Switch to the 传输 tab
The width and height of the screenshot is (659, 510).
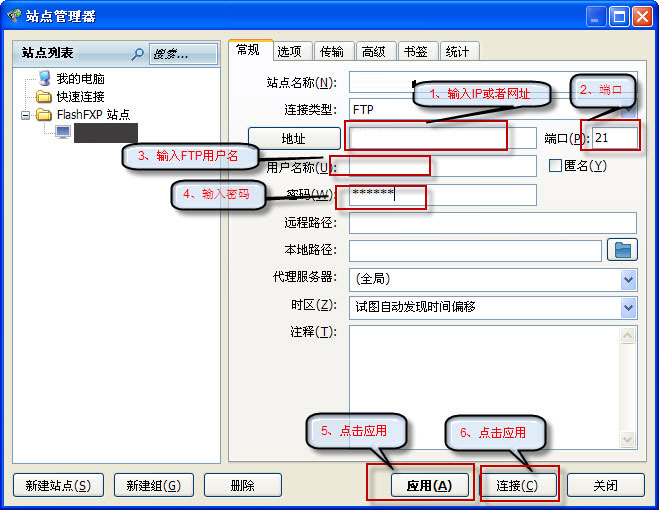[x=332, y=51]
